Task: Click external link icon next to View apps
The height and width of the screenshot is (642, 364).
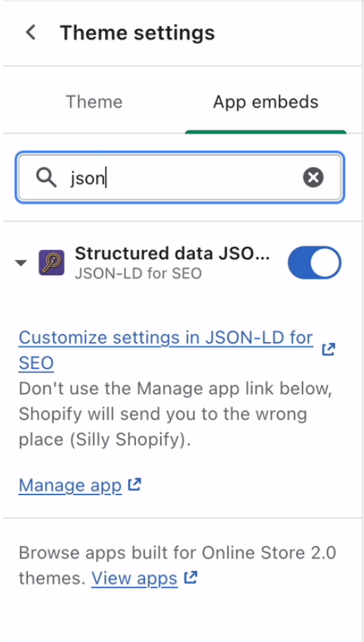Action: point(191,577)
